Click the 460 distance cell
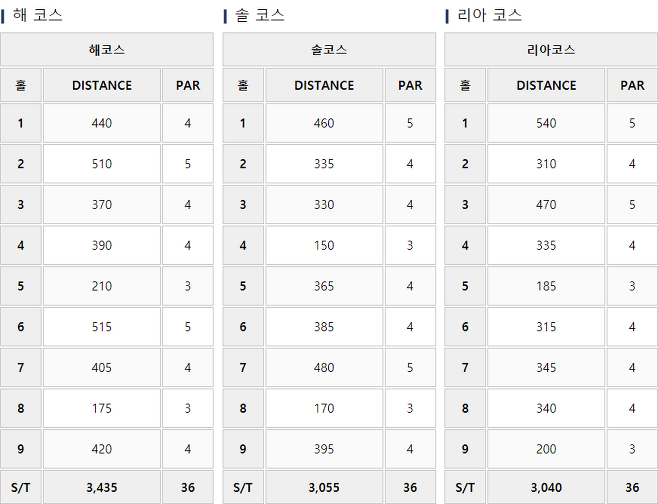Viewport: 658px width, 504px height. click(x=324, y=123)
